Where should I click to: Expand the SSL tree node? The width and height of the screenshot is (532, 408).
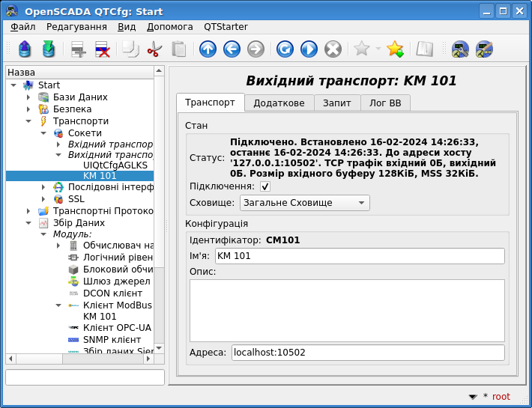click(43, 199)
